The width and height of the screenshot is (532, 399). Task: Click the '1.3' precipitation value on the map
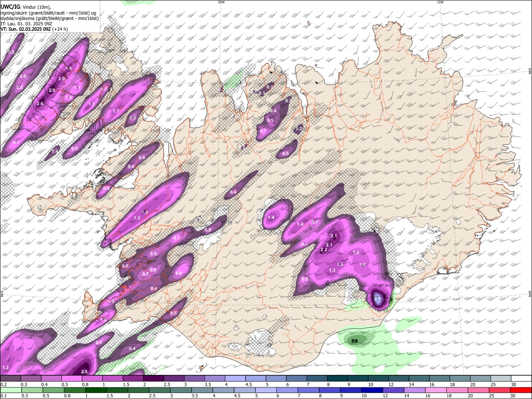tap(332, 270)
